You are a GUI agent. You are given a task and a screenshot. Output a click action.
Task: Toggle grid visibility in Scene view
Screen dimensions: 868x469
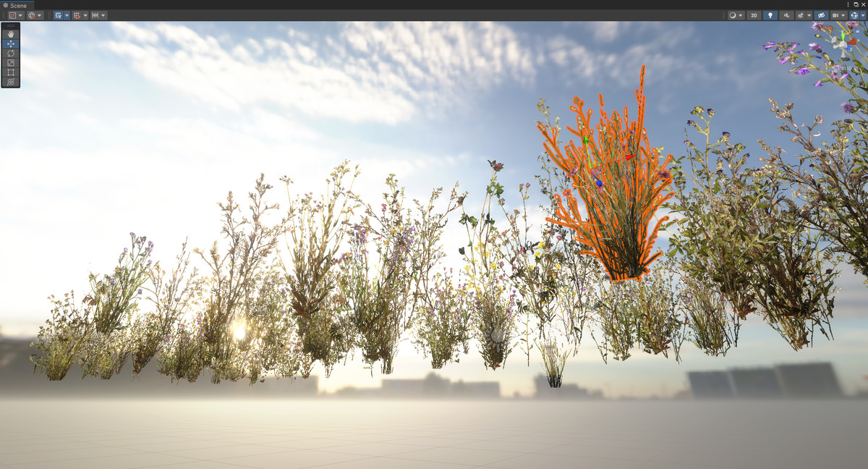(57, 14)
